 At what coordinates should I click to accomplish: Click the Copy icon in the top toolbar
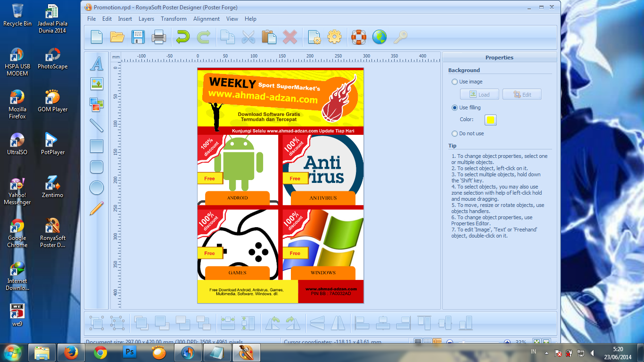(x=228, y=37)
